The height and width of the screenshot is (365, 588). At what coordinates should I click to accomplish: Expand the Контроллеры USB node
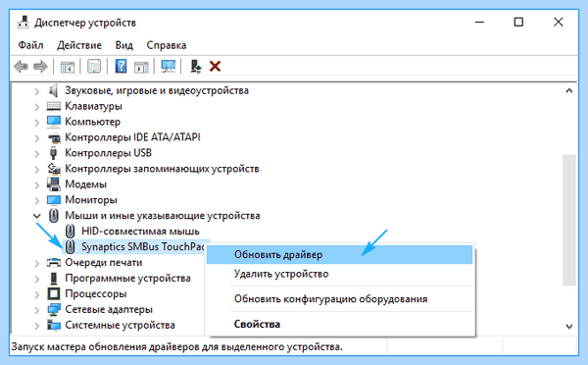point(37,153)
